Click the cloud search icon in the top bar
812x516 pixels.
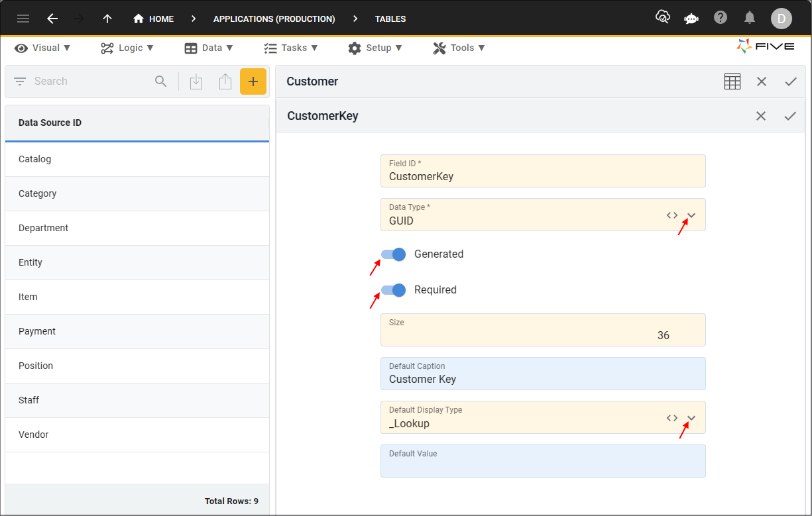[662, 18]
